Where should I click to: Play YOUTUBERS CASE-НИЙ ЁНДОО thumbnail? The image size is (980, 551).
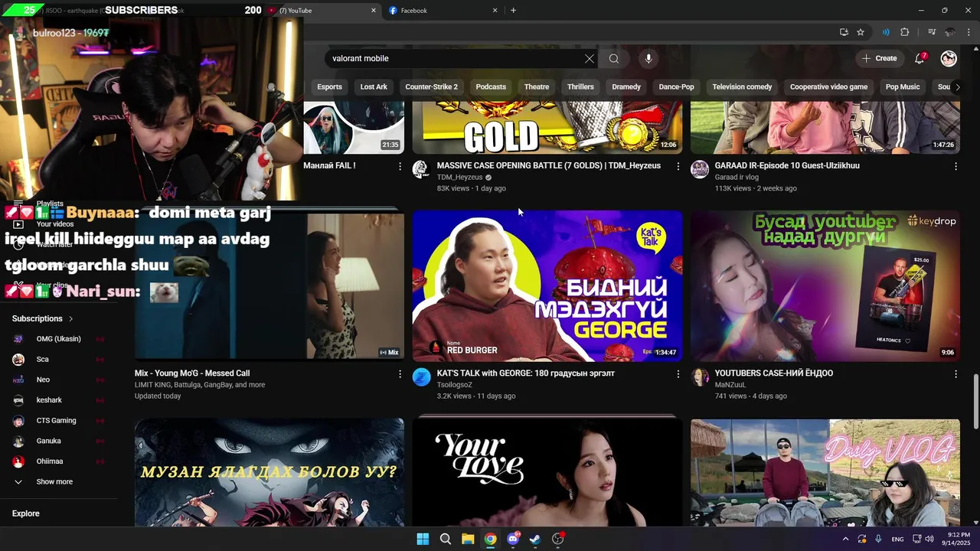click(x=825, y=285)
